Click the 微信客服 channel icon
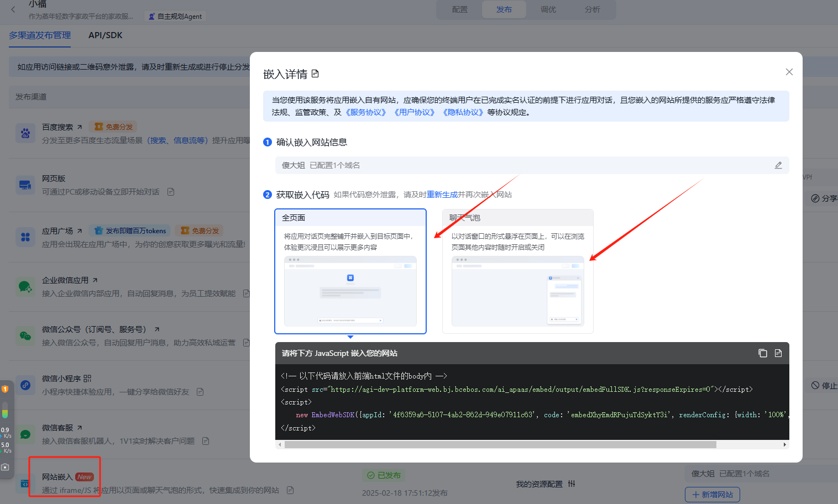This screenshot has width=838, height=504. pos(25,434)
